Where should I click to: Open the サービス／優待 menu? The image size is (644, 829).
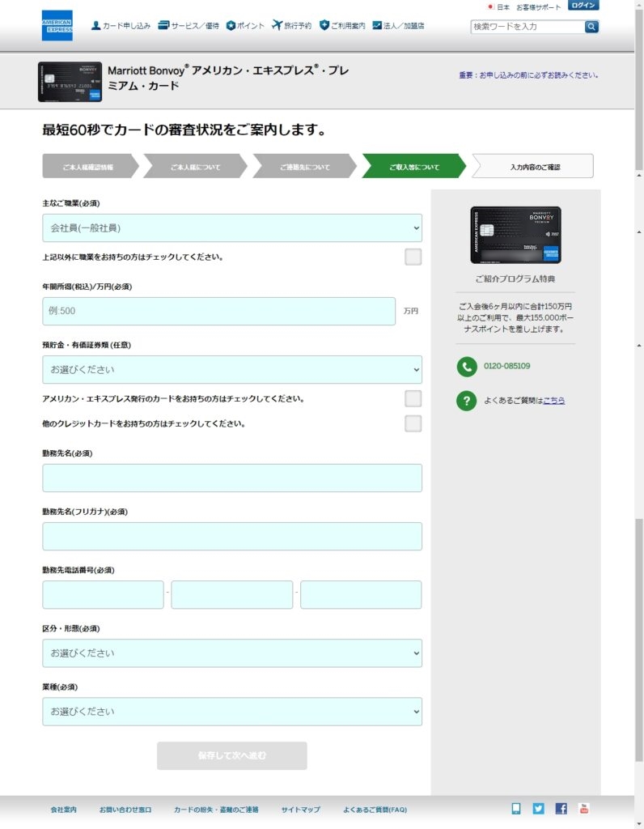click(189, 25)
